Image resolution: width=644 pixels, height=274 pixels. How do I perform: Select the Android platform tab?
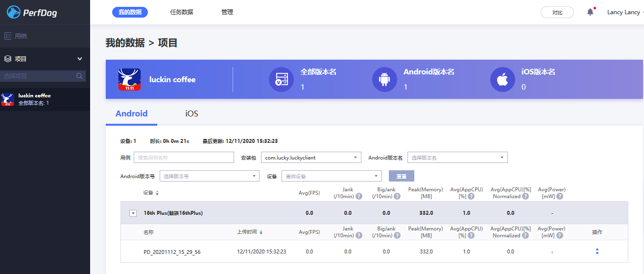click(x=131, y=114)
